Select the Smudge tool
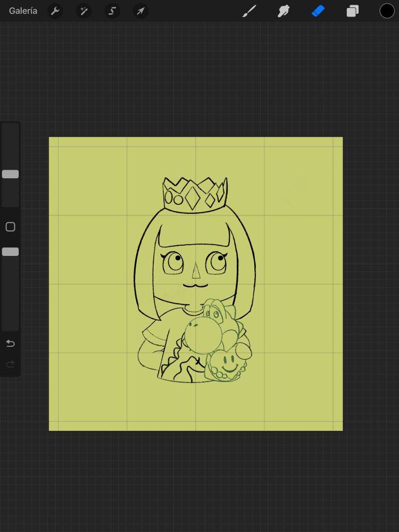 tap(284, 11)
